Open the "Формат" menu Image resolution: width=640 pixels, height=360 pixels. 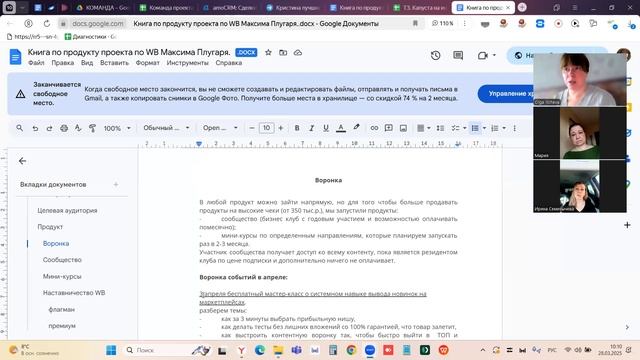pyautogui.click(x=147, y=63)
